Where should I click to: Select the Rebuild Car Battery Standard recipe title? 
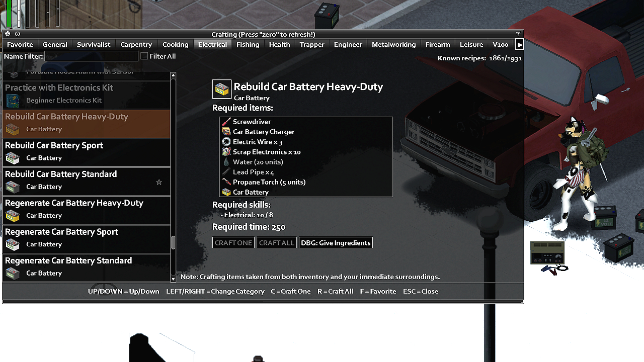[61, 174]
